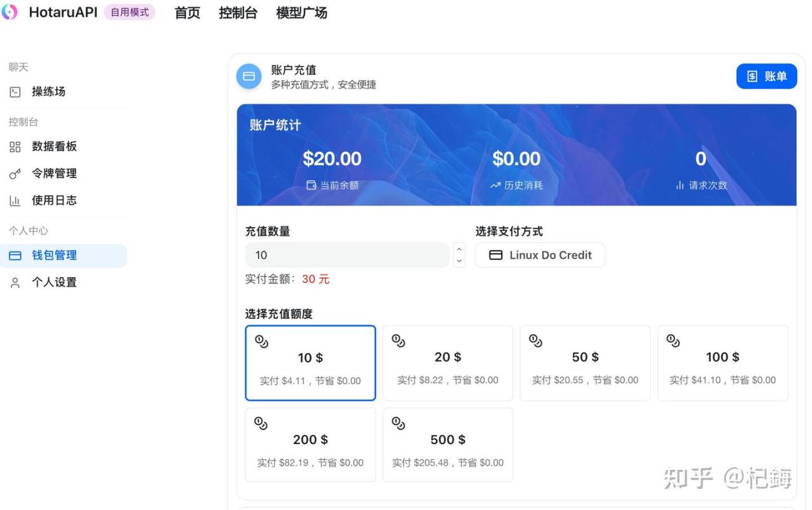Click the 使用日志 bar chart icon
The image size is (812, 510).
coord(15,201)
